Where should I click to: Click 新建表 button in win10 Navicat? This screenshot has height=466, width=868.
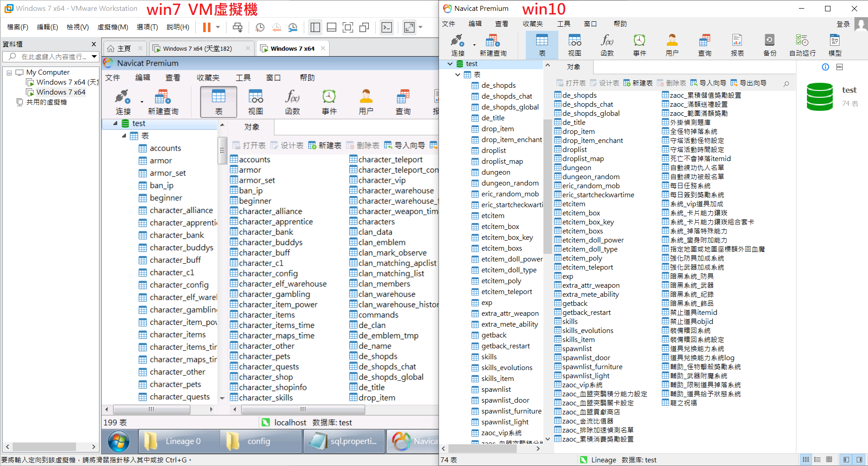tap(638, 83)
